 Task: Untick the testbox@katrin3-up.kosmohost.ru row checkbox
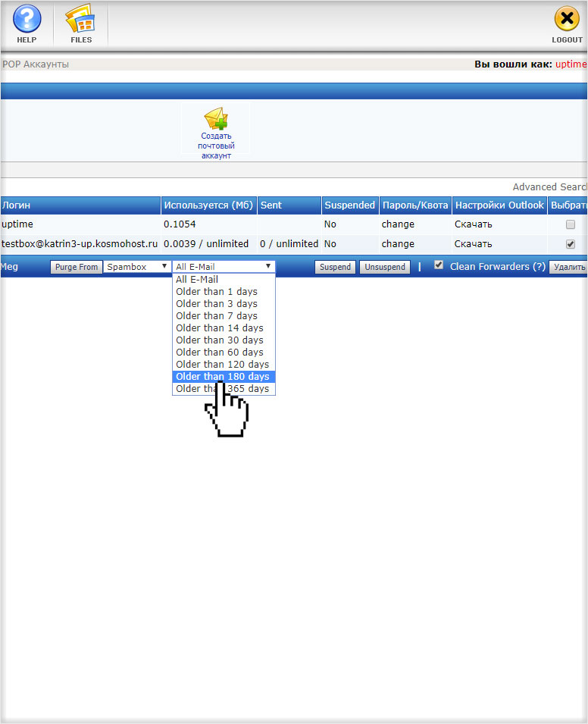(x=571, y=244)
